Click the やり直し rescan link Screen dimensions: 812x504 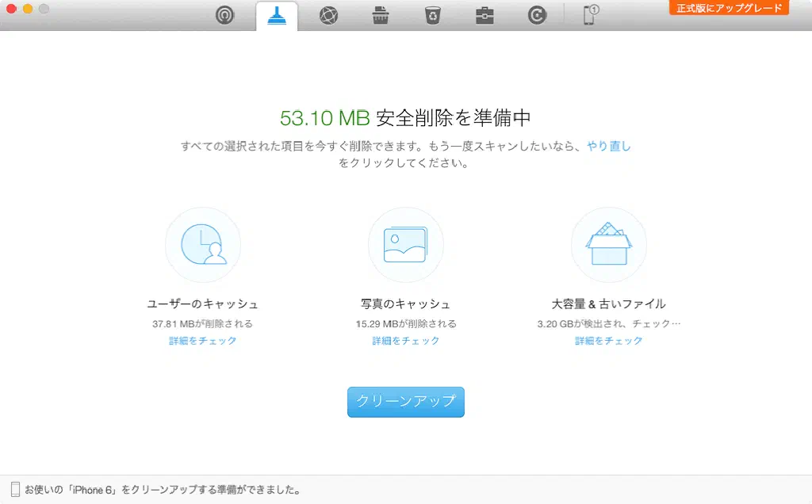[608, 147]
